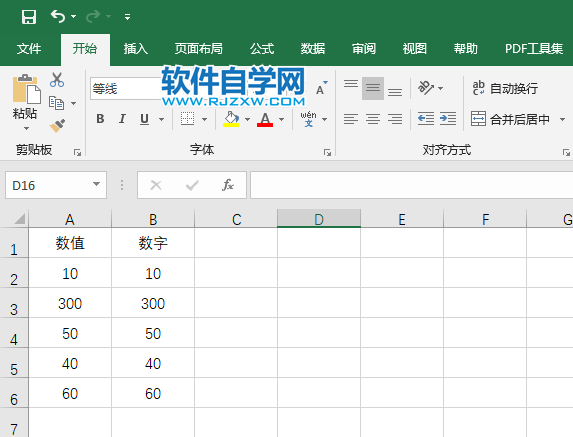Open the 剪贴板 dialog launcher

(77, 153)
